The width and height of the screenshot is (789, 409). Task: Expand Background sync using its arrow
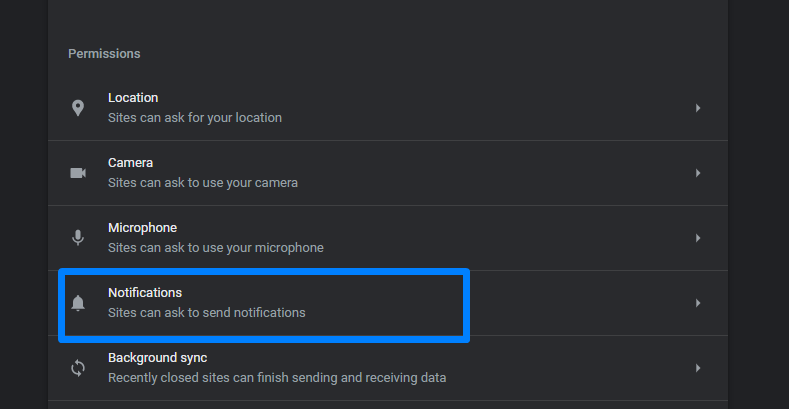[x=698, y=368]
